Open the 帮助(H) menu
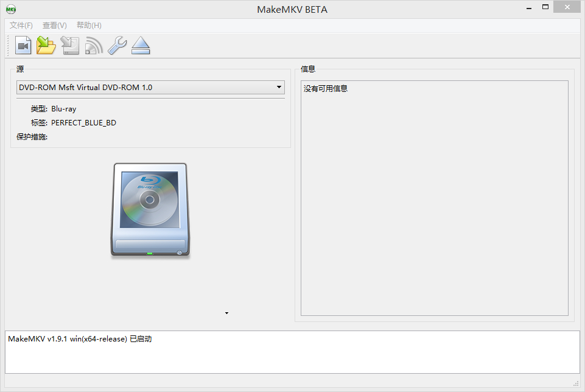This screenshot has height=392, width=585. click(x=89, y=26)
